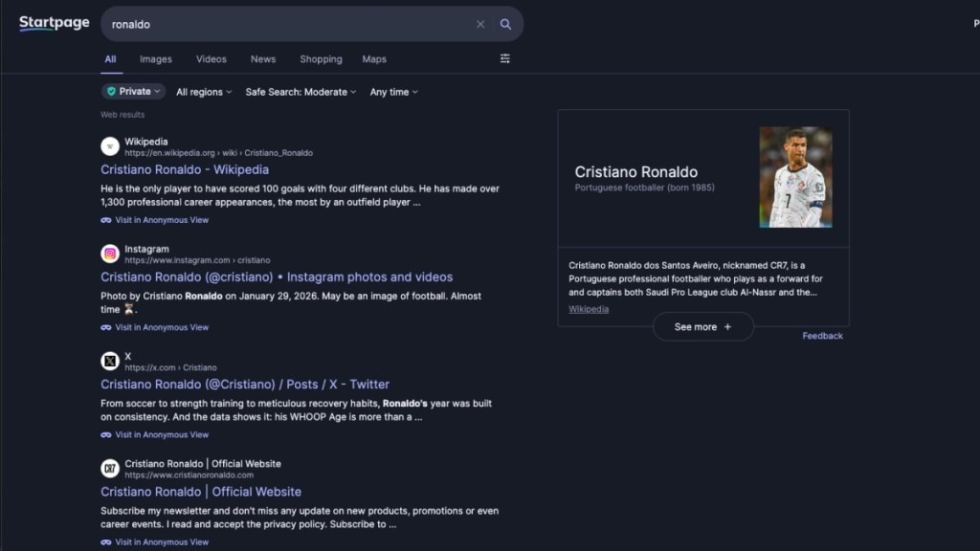Click the search magnifying glass icon
Viewport: 980px width, 551px height.
(x=506, y=24)
